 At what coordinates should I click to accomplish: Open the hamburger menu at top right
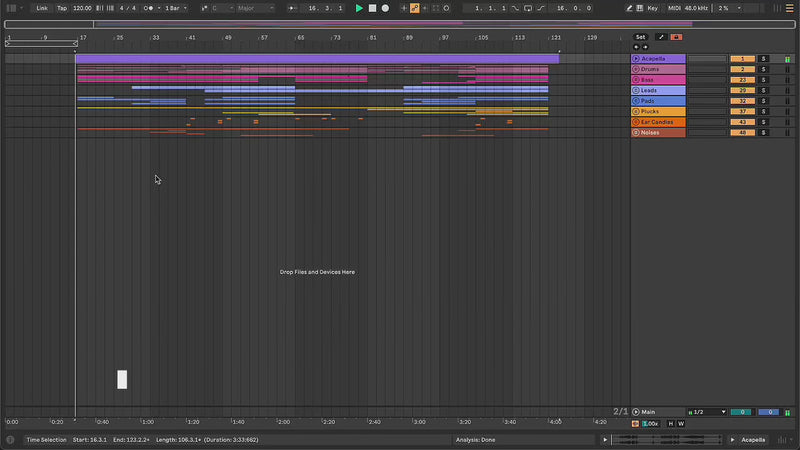(x=789, y=8)
